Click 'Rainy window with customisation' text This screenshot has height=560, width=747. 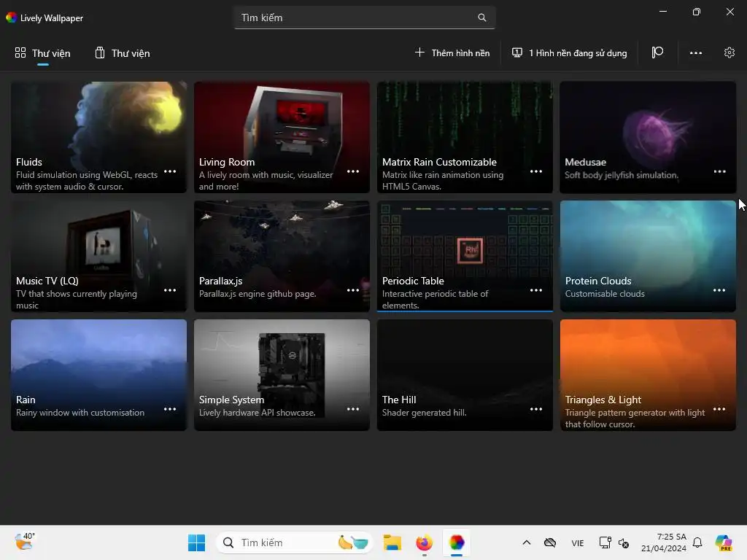pos(80,413)
